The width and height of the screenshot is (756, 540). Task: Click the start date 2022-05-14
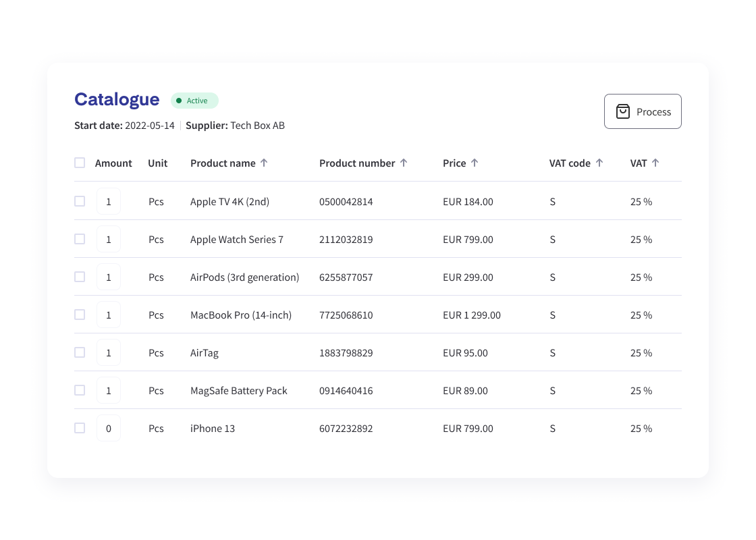click(x=149, y=126)
